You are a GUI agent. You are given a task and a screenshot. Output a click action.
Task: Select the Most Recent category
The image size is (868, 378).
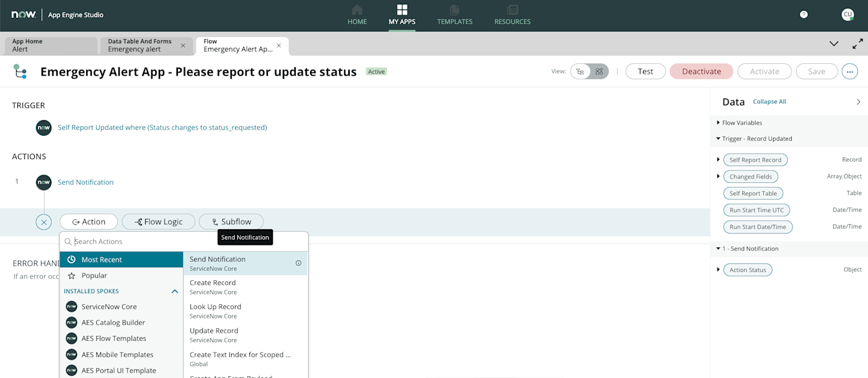point(122,260)
